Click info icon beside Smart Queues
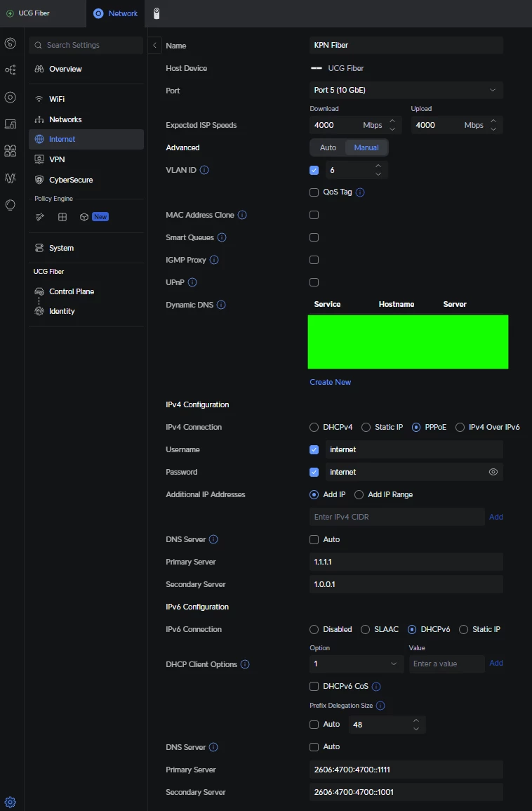 tap(221, 237)
